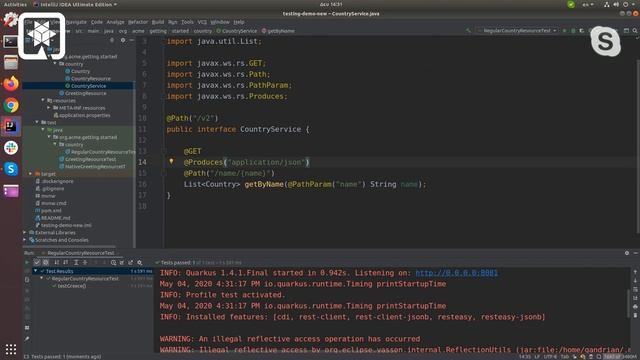Image resolution: width=640 pixels, height=360 pixels.
Task: Click locate file target icon in Project panel
Action: click(112, 40)
